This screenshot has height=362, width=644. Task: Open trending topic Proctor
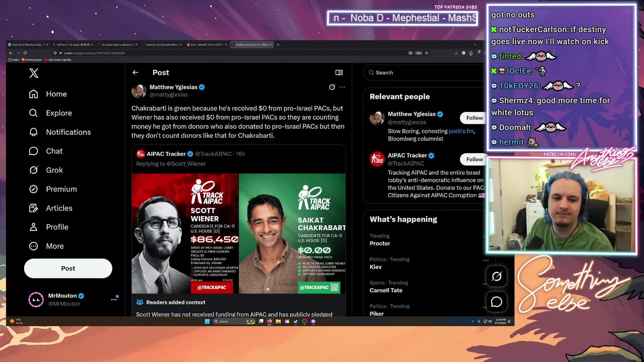click(x=380, y=243)
